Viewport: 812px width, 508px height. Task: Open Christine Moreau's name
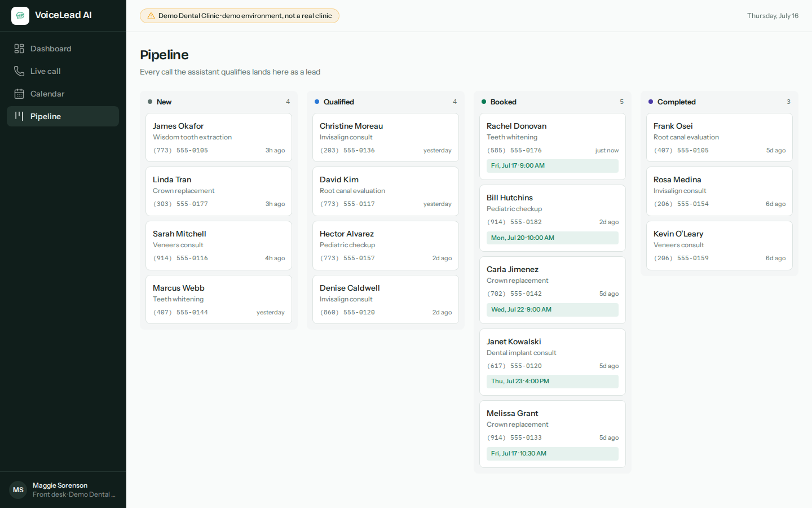click(x=351, y=126)
